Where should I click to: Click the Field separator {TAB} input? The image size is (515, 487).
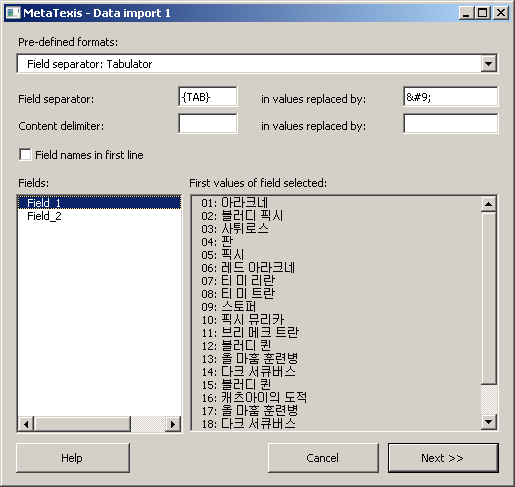tap(208, 97)
